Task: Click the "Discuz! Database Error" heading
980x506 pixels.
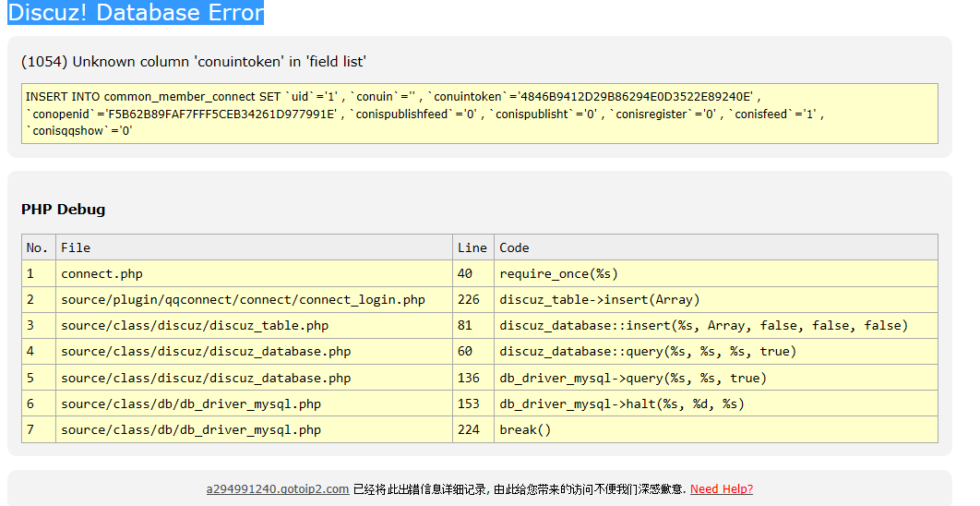Action: click(136, 13)
